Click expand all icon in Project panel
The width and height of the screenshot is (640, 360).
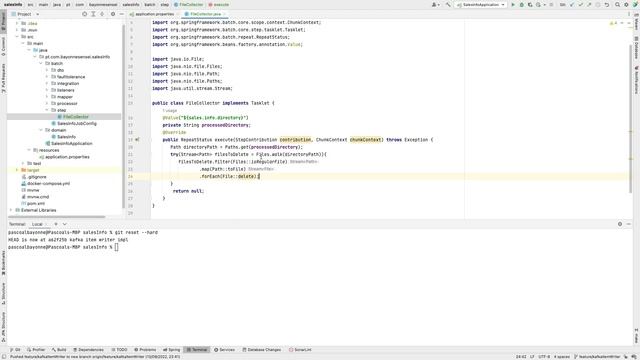[x=93, y=14]
